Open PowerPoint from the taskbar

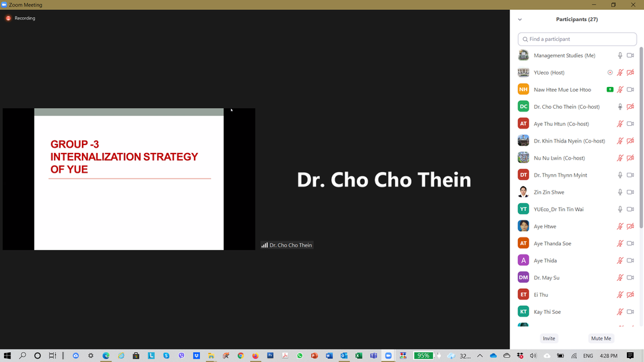(x=315, y=356)
